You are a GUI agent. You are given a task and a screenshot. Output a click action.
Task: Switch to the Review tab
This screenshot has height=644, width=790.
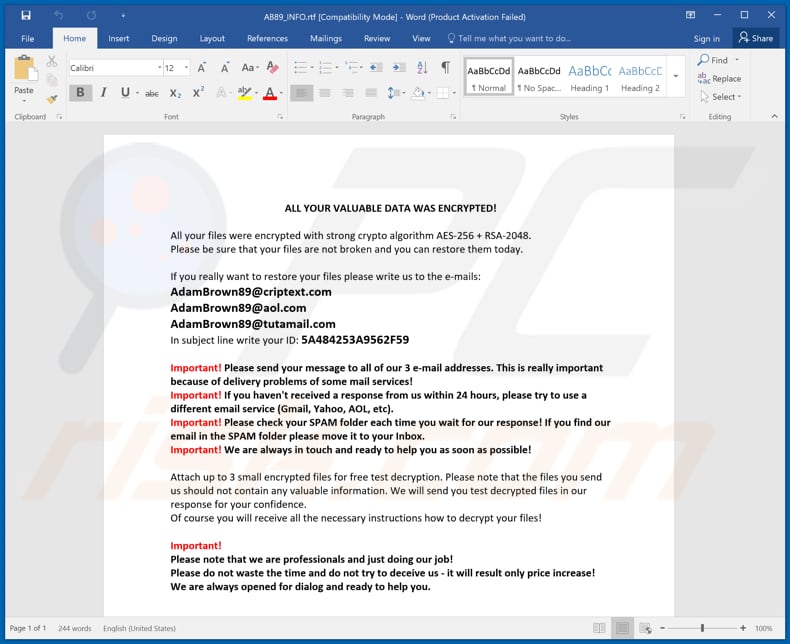tap(377, 38)
